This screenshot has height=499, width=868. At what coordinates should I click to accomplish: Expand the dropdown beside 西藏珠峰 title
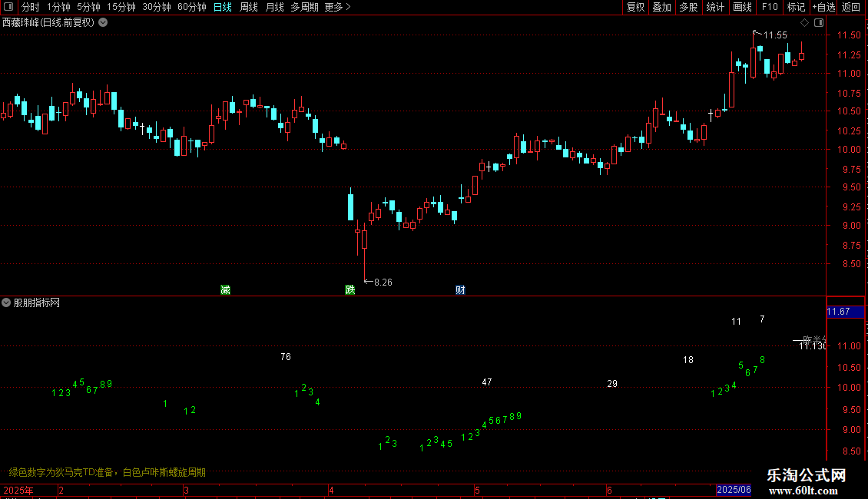click(103, 23)
